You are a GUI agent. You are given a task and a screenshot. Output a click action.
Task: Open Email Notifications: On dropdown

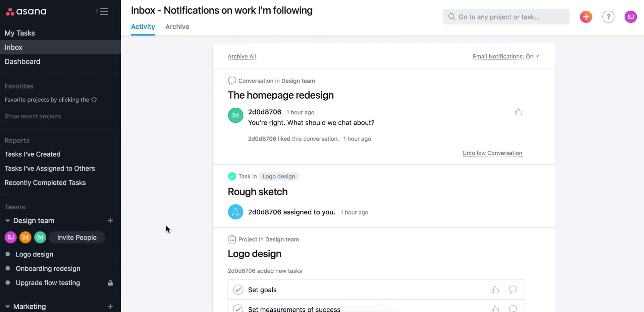pyautogui.click(x=506, y=56)
